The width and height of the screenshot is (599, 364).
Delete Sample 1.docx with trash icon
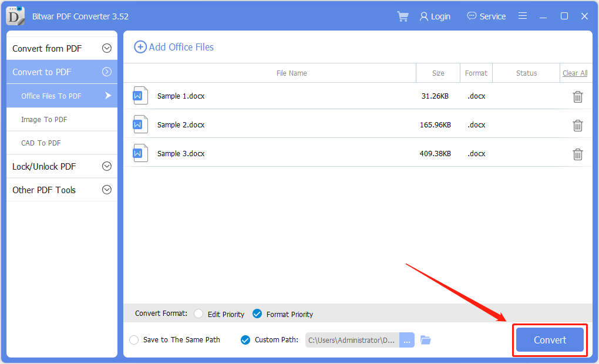pyautogui.click(x=578, y=97)
